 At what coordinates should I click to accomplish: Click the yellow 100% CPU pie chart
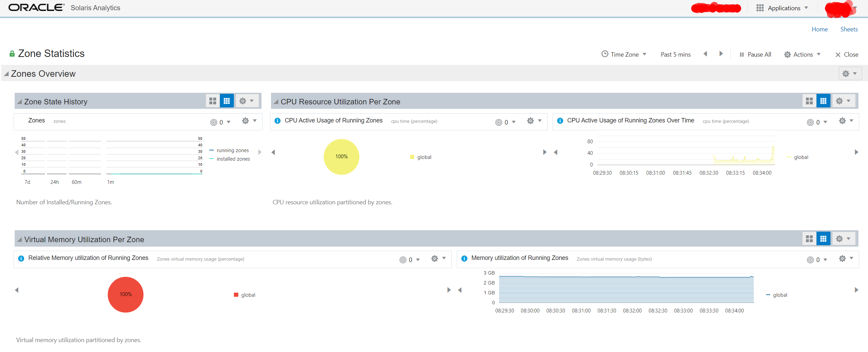(341, 157)
